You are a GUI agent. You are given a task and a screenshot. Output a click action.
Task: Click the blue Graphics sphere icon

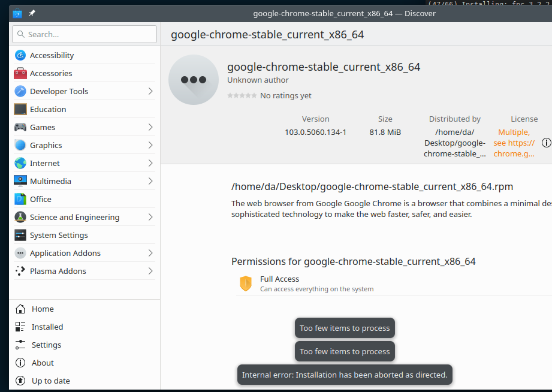tap(20, 145)
